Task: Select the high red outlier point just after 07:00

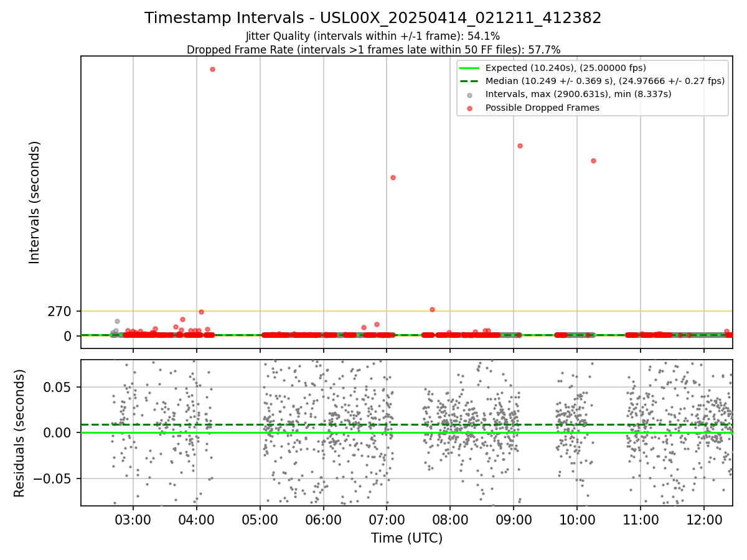Action: [x=393, y=177]
